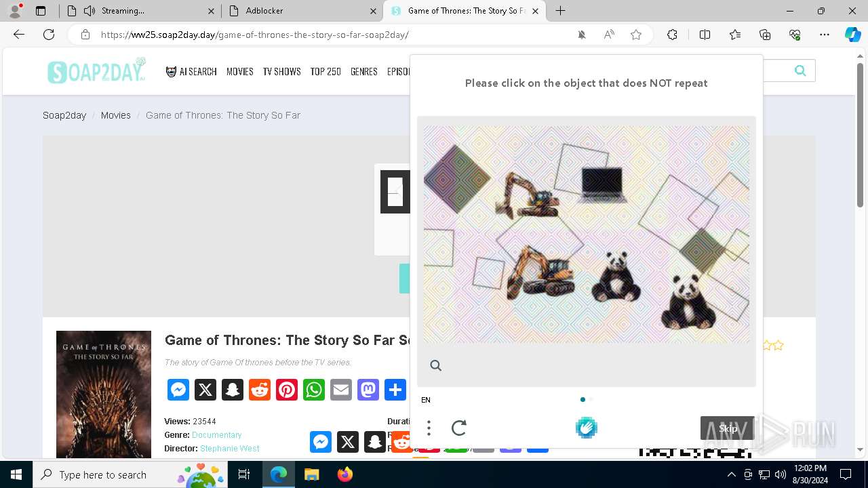Click the captcha zoom magnifier icon
868x488 pixels.
[x=436, y=365]
